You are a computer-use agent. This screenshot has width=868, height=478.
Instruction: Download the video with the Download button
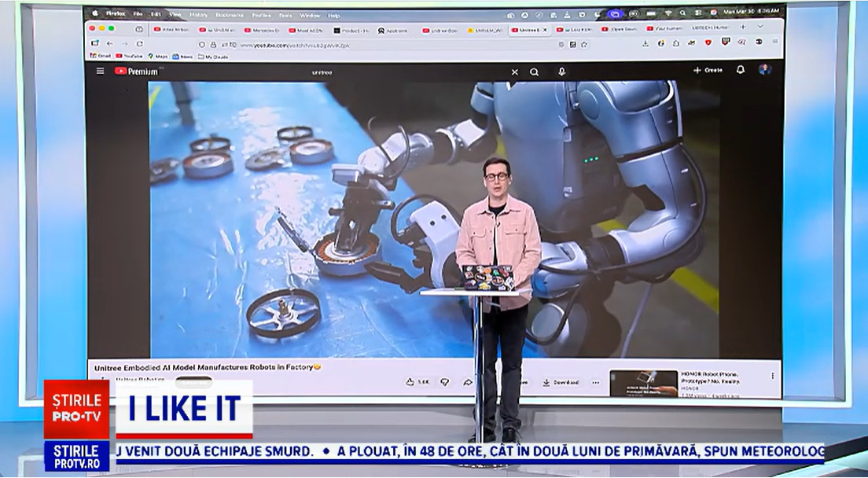coord(560,382)
